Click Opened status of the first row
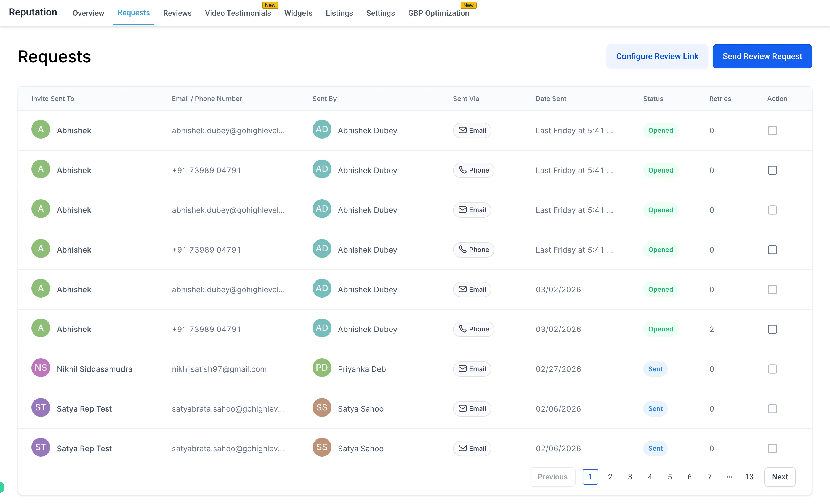The height and width of the screenshot is (504, 830). pyautogui.click(x=660, y=130)
